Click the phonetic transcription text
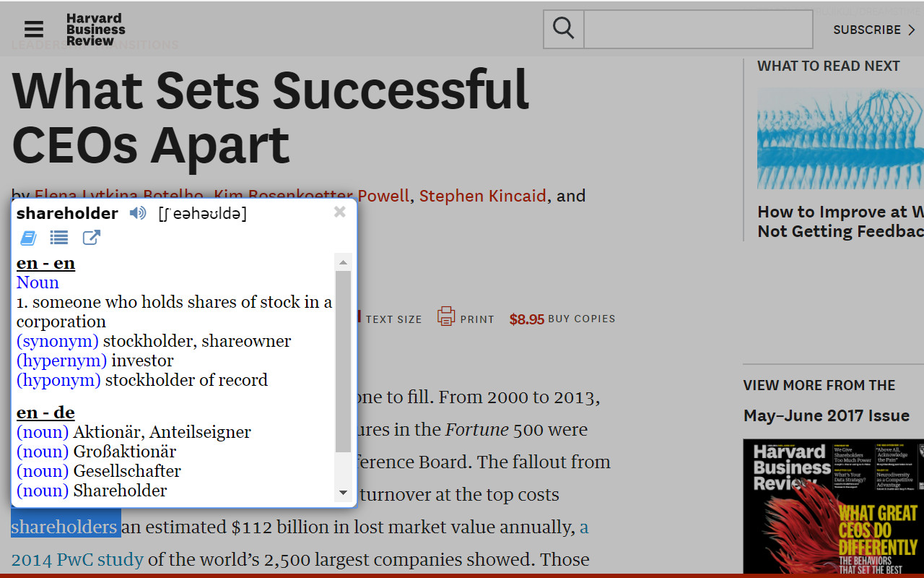 (x=202, y=213)
